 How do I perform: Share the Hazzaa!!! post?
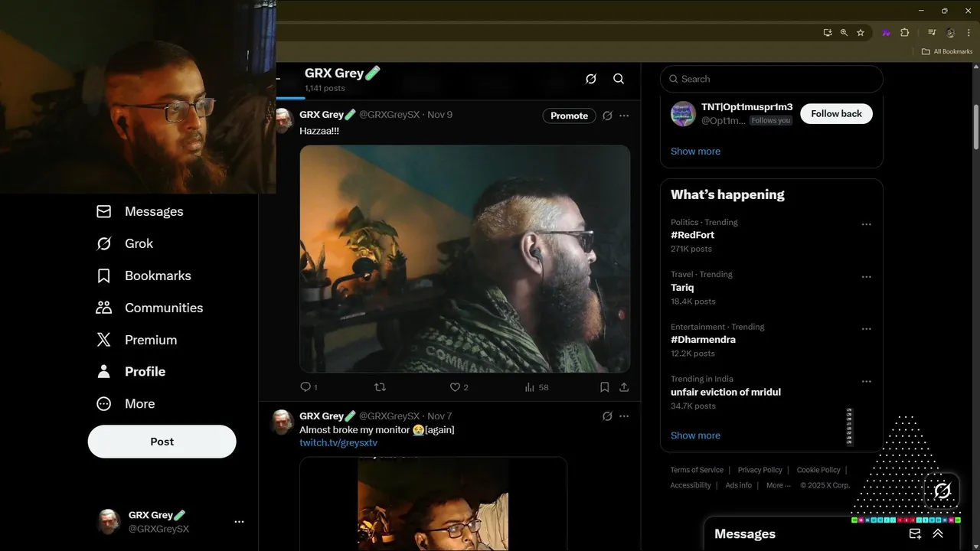[624, 387]
